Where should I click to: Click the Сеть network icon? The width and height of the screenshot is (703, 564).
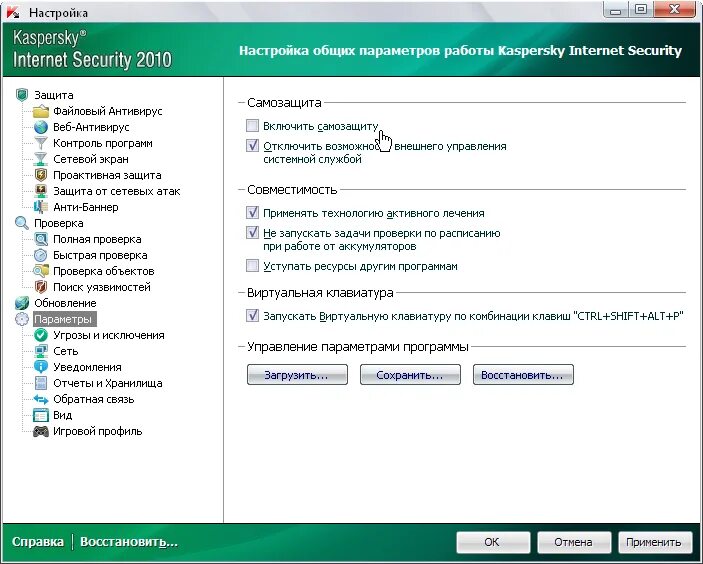(41, 351)
